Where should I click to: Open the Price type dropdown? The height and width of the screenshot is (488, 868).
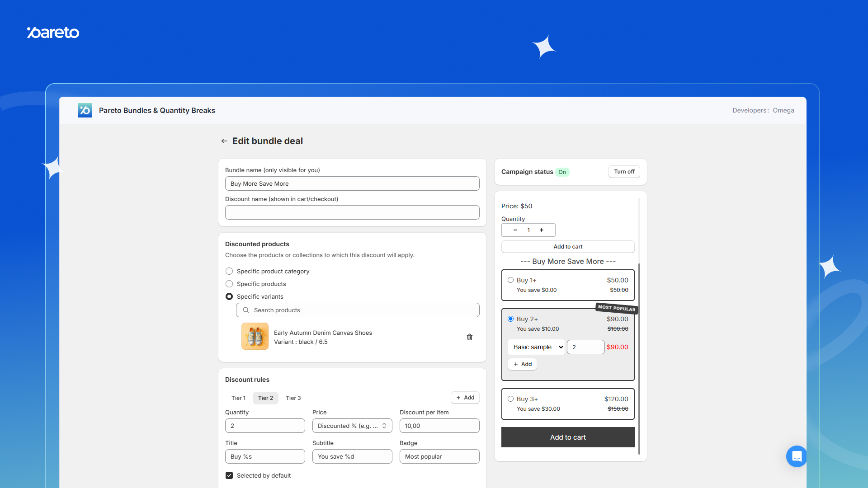352,426
